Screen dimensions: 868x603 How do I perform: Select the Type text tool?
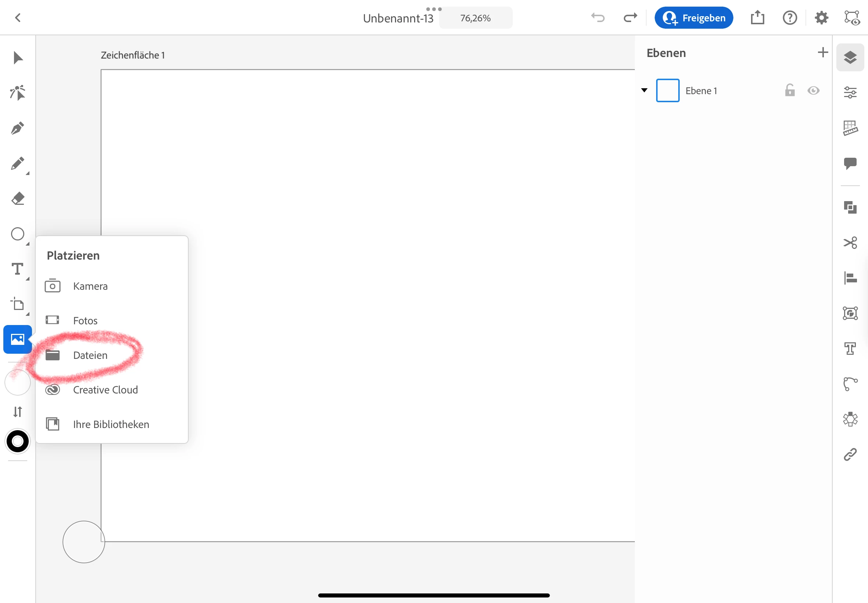pyautogui.click(x=17, y=270)
